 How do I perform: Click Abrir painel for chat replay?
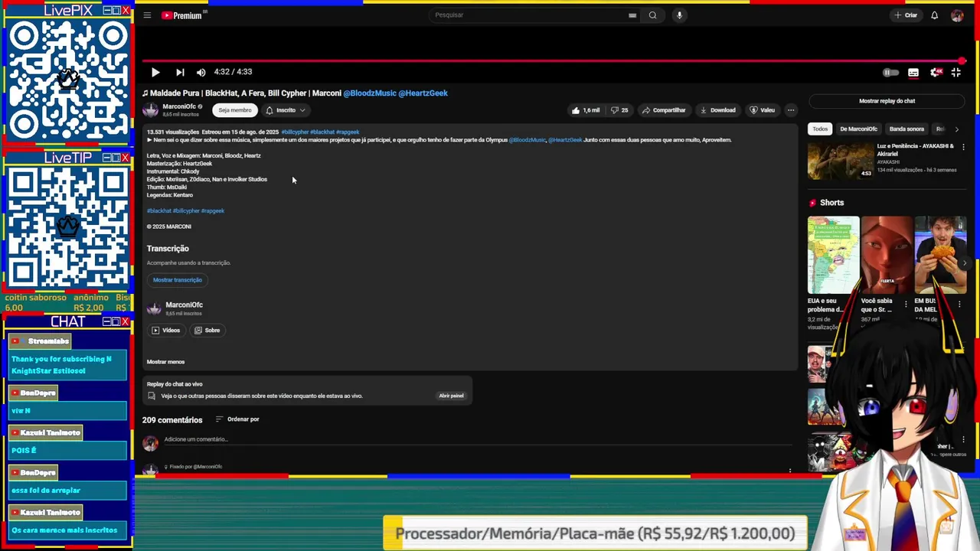[451, 396]
